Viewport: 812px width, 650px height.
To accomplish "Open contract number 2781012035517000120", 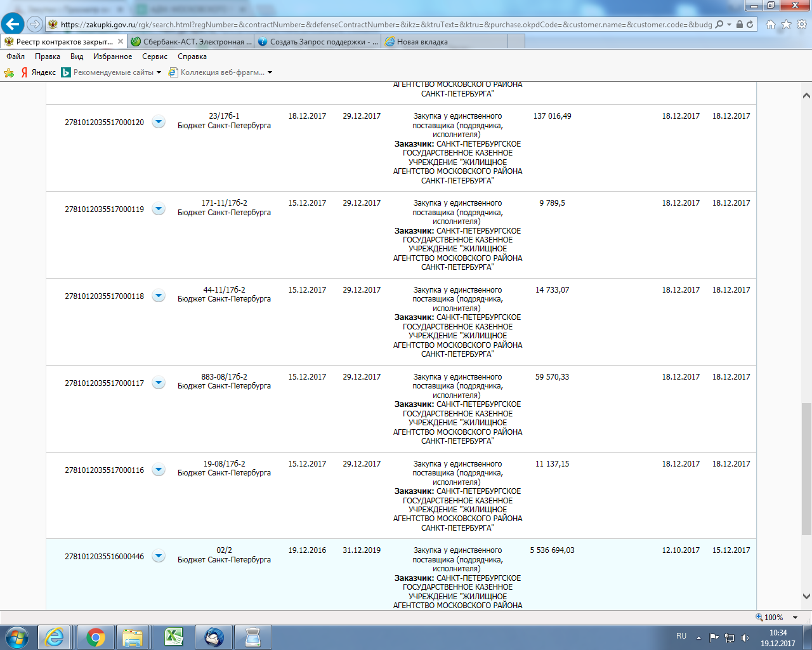I will pos(104,123).
